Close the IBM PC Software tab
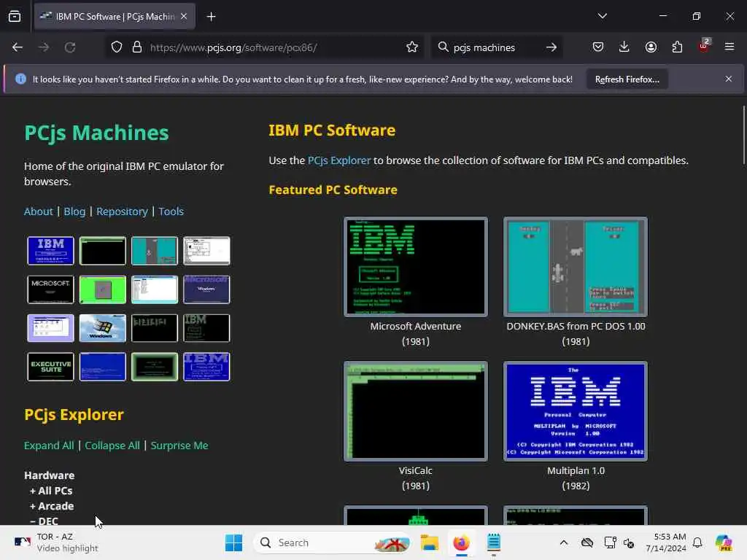 click(x=184, y=16)
